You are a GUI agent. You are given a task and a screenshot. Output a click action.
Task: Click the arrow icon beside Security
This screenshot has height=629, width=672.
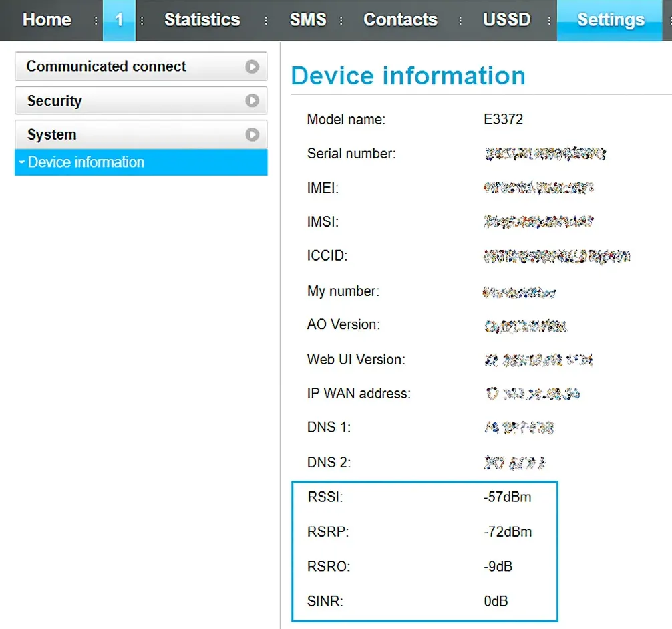pos(252,101)
